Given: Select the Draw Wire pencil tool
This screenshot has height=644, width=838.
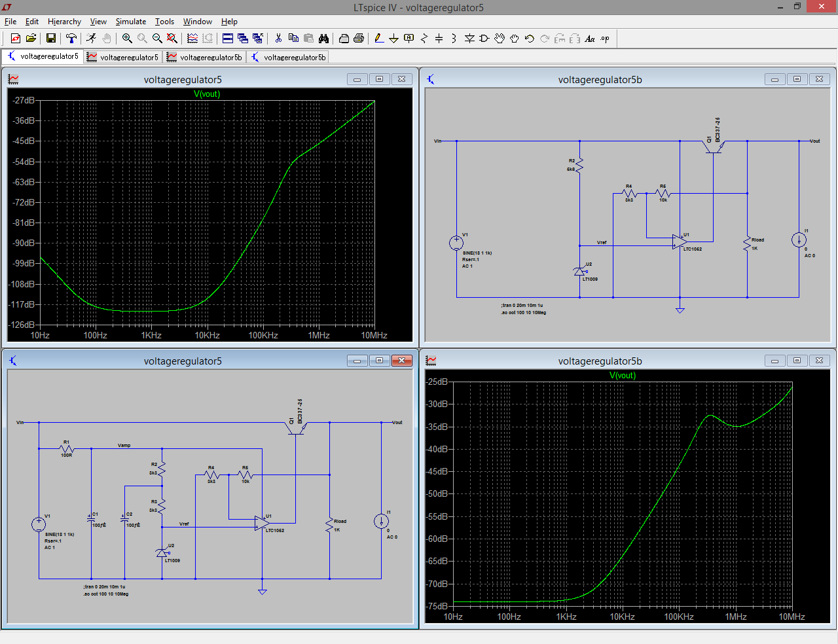Looking at the screenshot, I should click(379, 39).
